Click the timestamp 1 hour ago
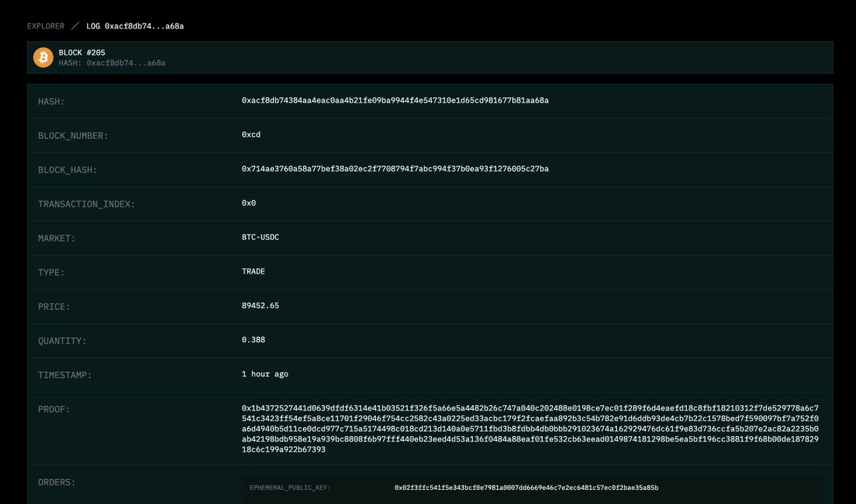 265,374
